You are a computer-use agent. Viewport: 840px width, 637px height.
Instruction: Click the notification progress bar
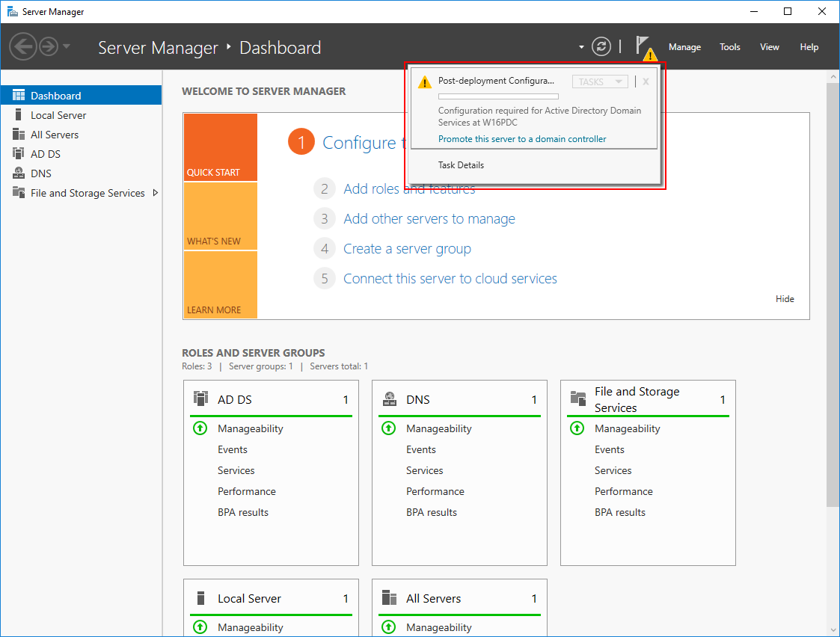click(498, 96)
